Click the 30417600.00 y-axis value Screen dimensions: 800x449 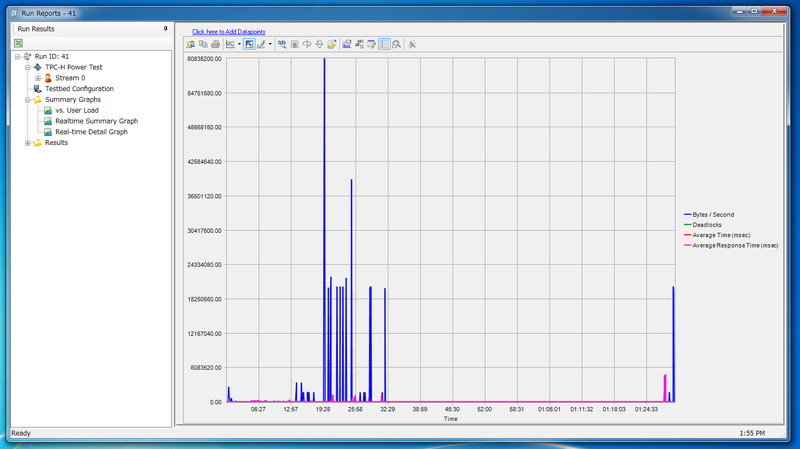point(204,231)
